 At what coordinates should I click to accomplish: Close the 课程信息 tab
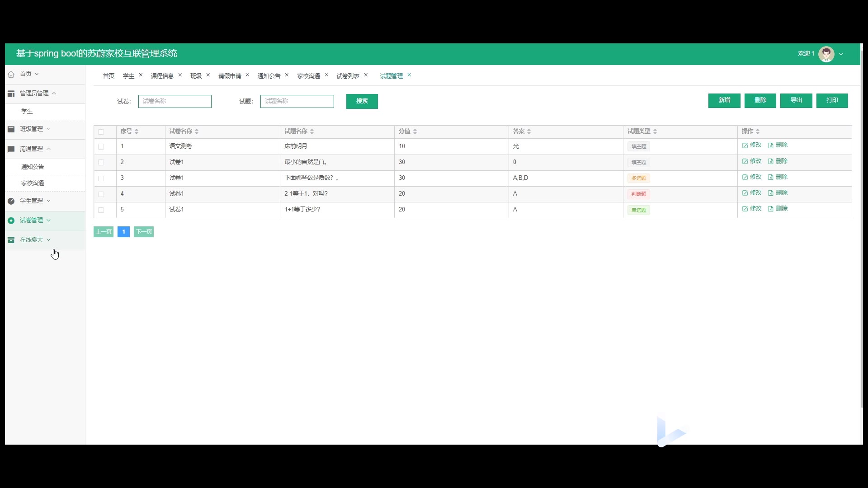180,75
